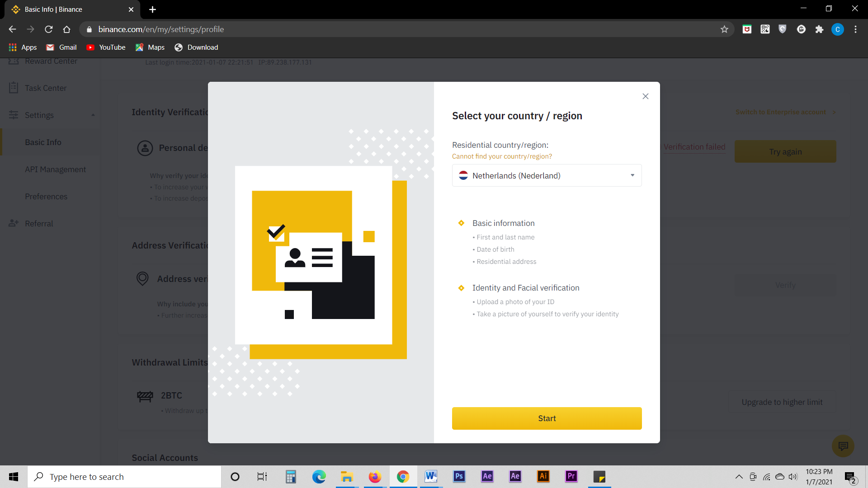868x488 pixels.
Task: Open Sticky Notes from taskbar
Action: pyautogui.click(x=599, y=477)
